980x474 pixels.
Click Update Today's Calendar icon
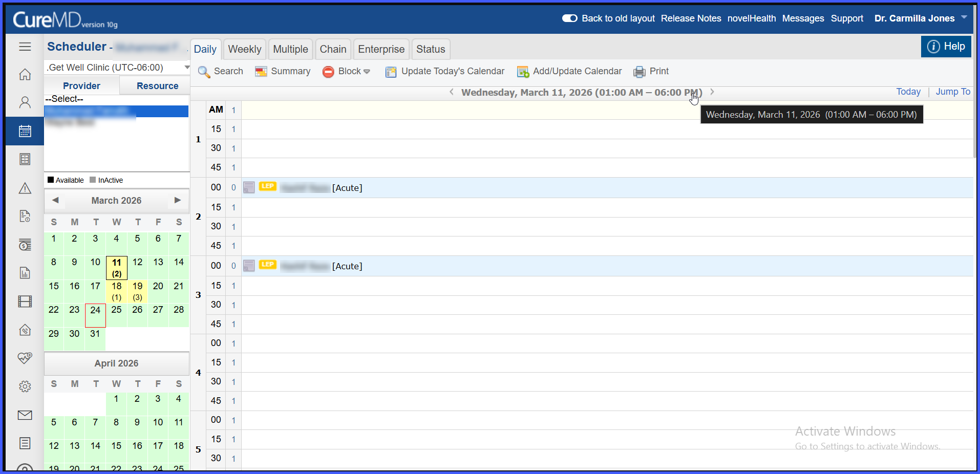(391, 72)
